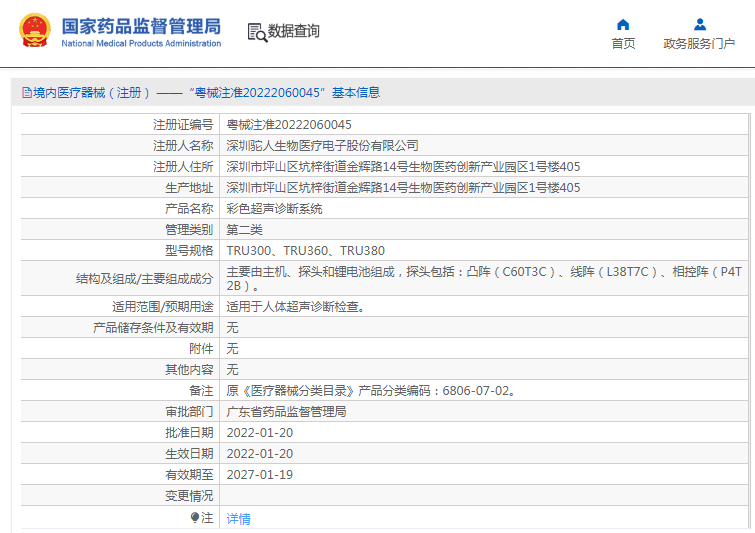
Task: Click the empty 变更情况 value cell
Action: (484, 496)
